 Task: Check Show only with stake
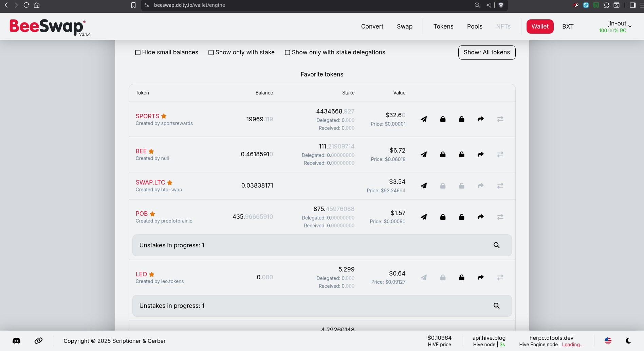pos(211,53)
